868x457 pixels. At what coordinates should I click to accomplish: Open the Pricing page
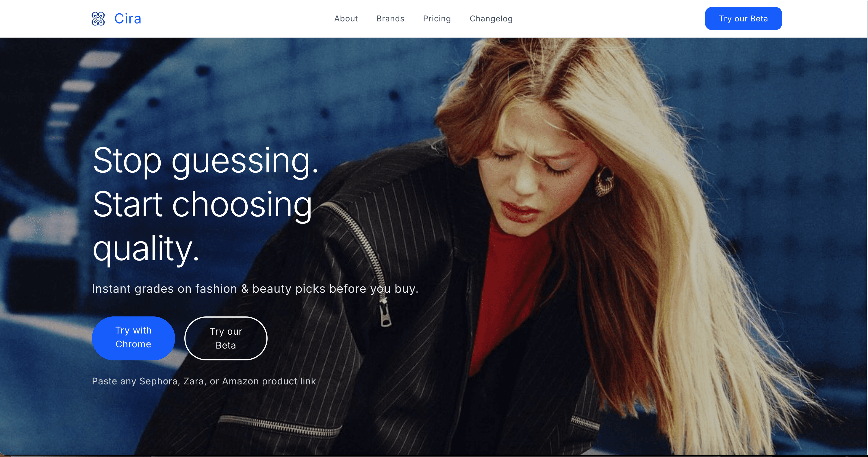click(437, 19)
